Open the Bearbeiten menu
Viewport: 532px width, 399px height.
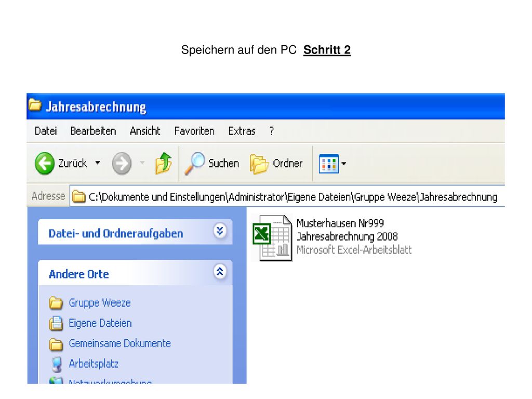coord(93,131)
